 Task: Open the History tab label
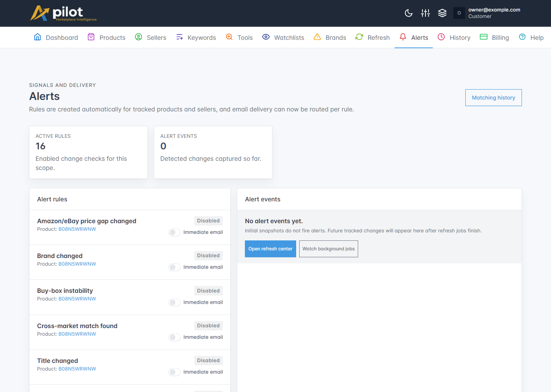460,38
